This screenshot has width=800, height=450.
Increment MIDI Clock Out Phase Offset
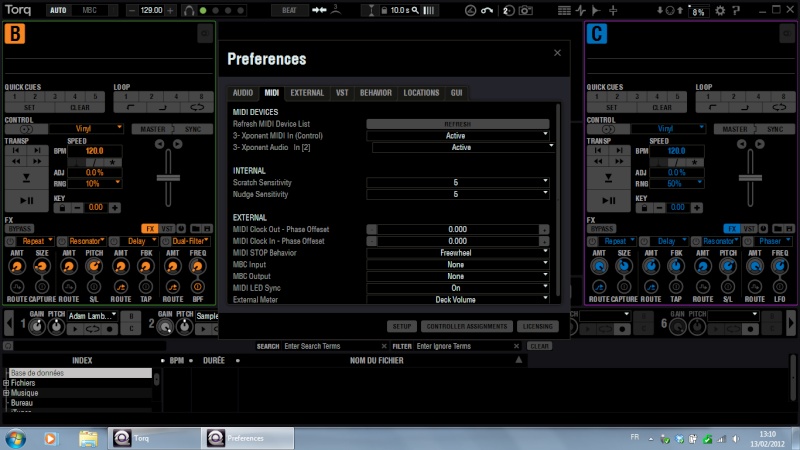click(544, 230)
